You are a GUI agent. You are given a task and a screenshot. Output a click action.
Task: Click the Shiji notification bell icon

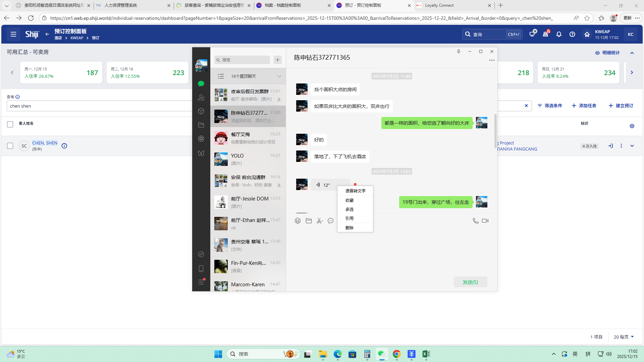[559, 34]
